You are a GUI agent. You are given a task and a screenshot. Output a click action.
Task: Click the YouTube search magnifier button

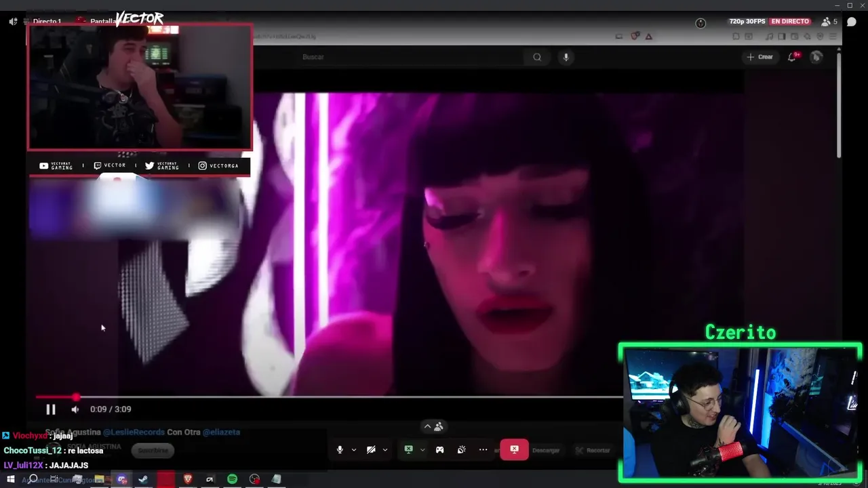(x=537, y=57)
